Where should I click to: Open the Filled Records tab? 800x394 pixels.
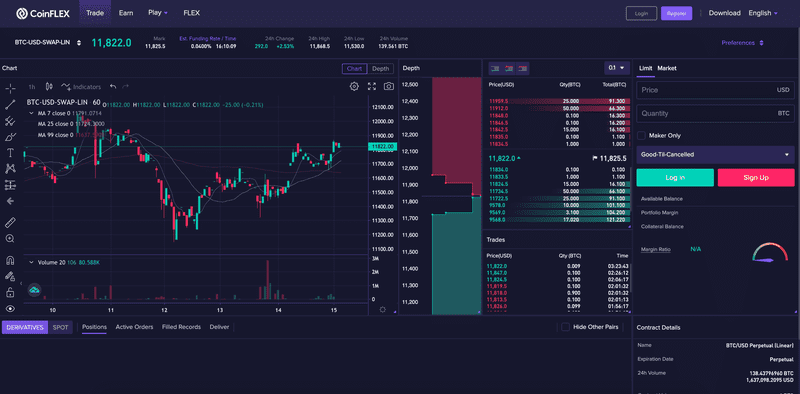181,327
